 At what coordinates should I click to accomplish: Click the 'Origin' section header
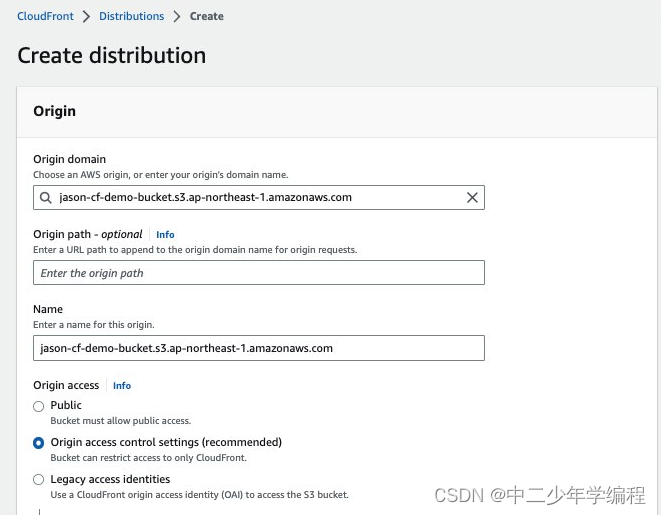[54, 111]
